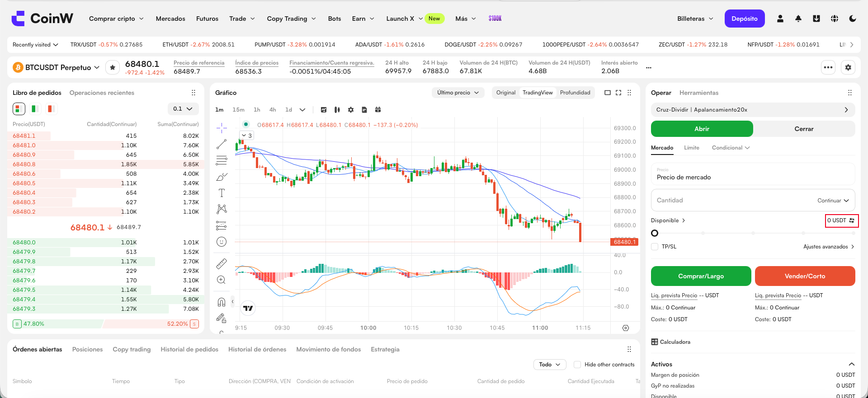868x398 pixels.
Task: Click the position size slider handle
Action: coord(655,233)
